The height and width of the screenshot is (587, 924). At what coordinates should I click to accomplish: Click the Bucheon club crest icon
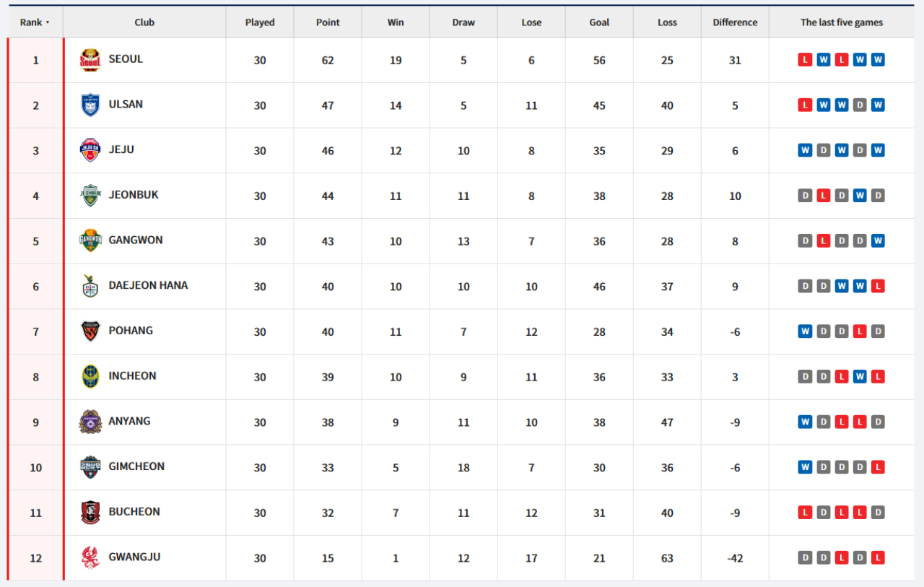pos(90,513)
